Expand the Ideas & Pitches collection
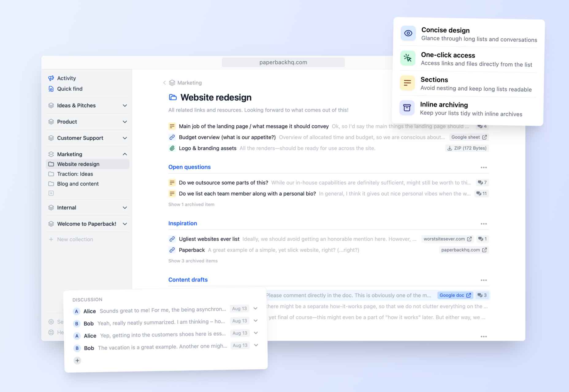The height and width of the screenshot is (392, 569). 125,105
